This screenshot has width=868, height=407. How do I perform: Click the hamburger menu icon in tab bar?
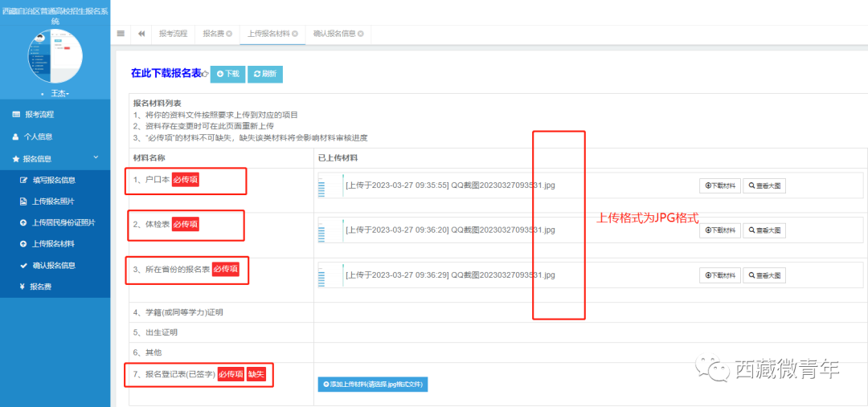pos(121,34)
